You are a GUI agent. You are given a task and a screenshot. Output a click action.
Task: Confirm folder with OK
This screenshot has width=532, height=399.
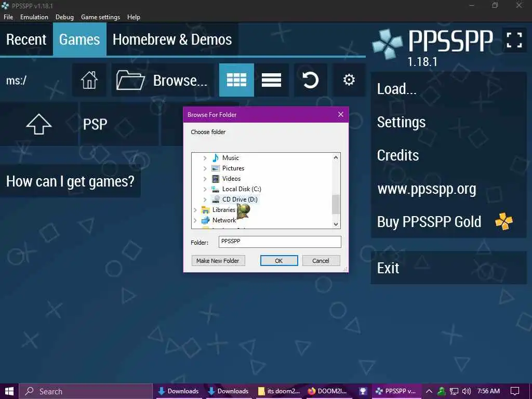tap(279, 261)
